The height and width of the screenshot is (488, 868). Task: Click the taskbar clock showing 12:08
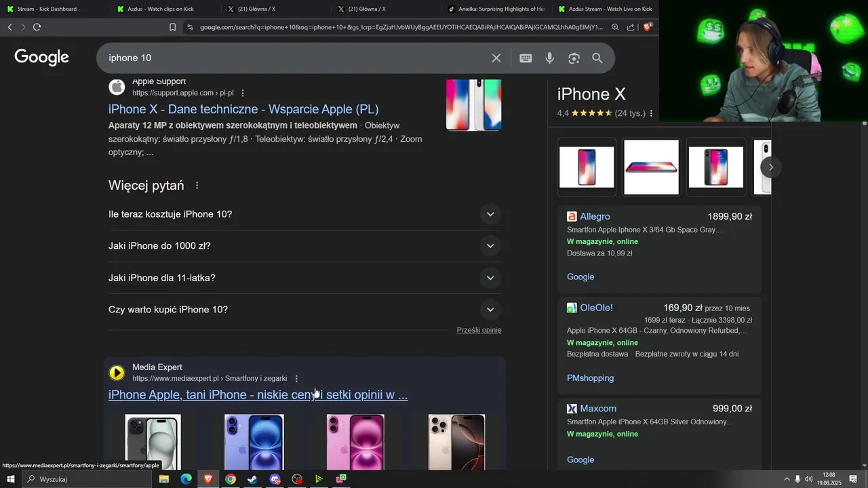(829, 479)
